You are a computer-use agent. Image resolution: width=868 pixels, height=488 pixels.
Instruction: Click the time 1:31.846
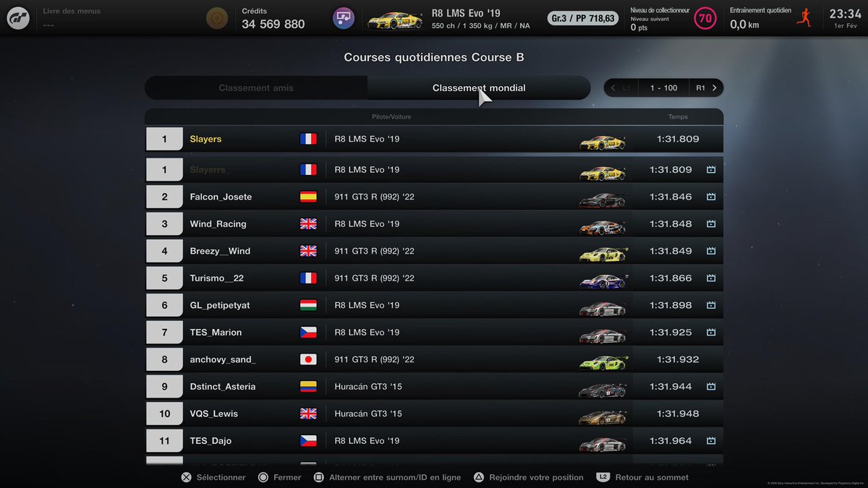point(671,197)
